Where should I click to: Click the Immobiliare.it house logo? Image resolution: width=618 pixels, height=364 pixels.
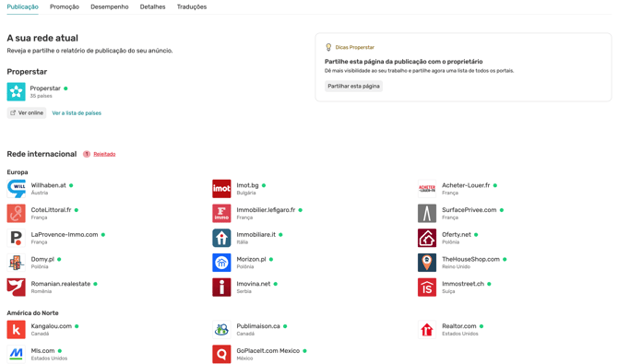[x=221, y=238]
